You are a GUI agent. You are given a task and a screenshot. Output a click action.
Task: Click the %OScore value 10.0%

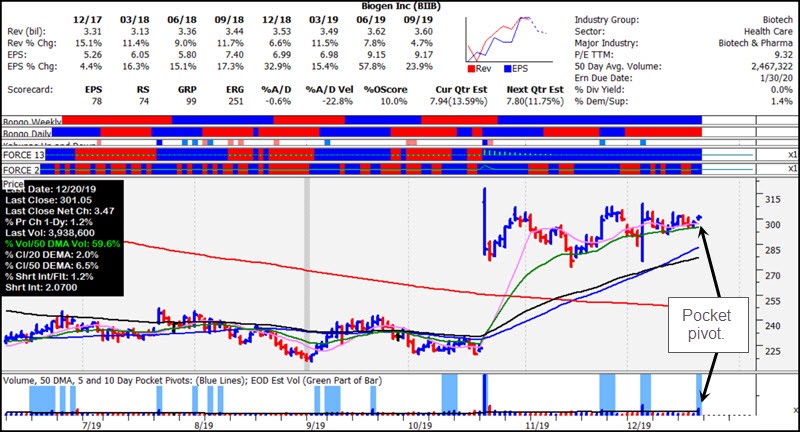coord(393,101)
